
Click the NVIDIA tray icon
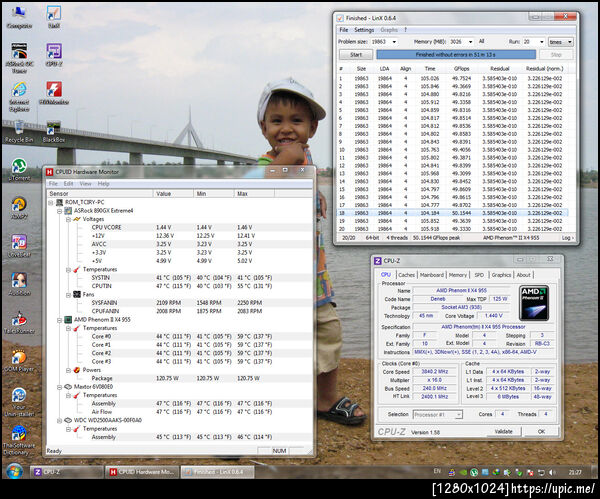click(x=463, y=472)
